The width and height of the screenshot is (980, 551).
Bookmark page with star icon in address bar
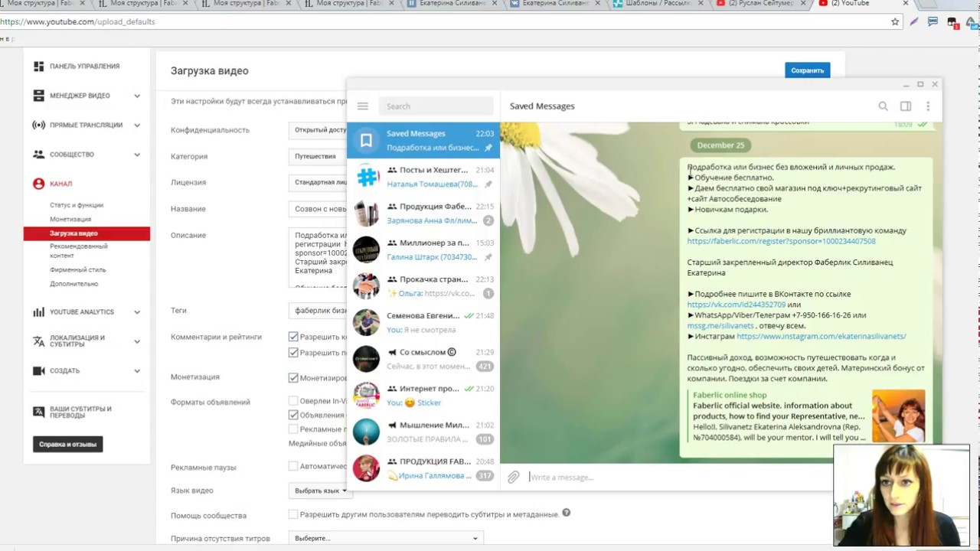(x=895, y=21)
